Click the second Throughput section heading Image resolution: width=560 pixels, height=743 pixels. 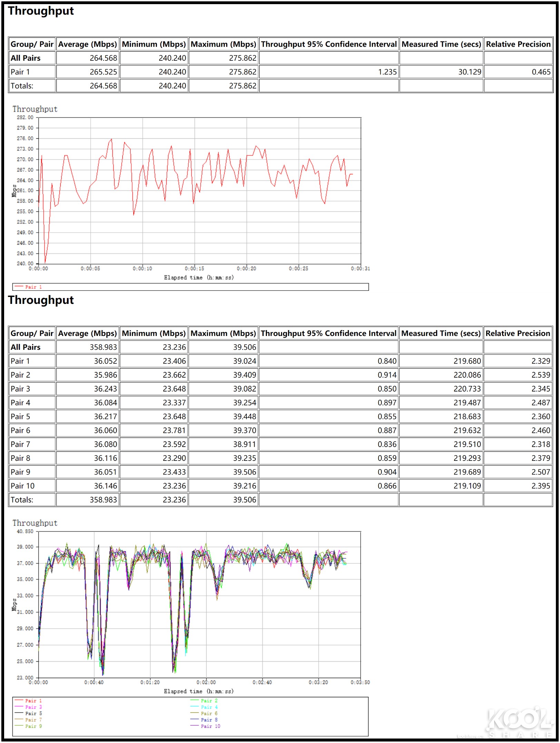[x=41, y=300]
